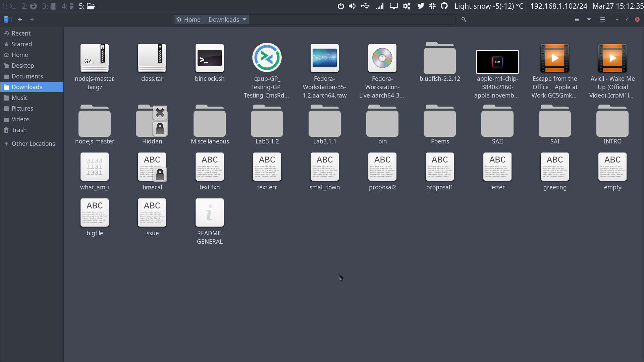The image size is (644, 362).
Task: Expand Other Locations in sidebar
Action: (6, 143)
